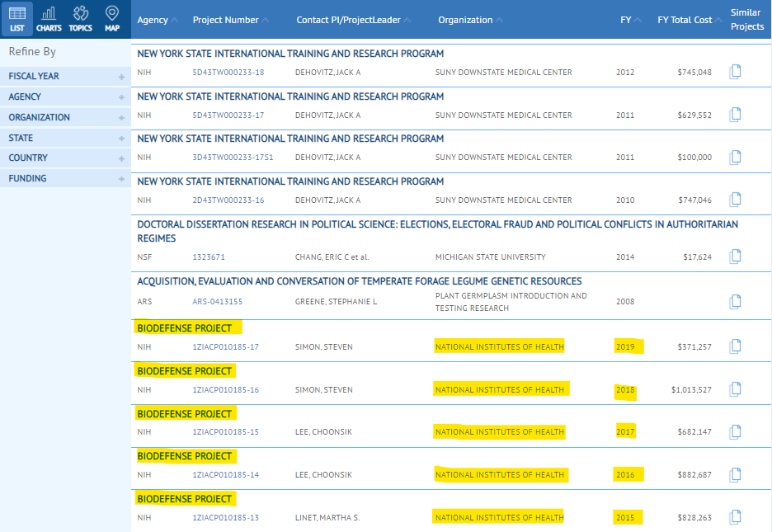View similar projects for 1ZIACP010185-13
Viewport: 772px width, 532px height.
pos(735,517)
